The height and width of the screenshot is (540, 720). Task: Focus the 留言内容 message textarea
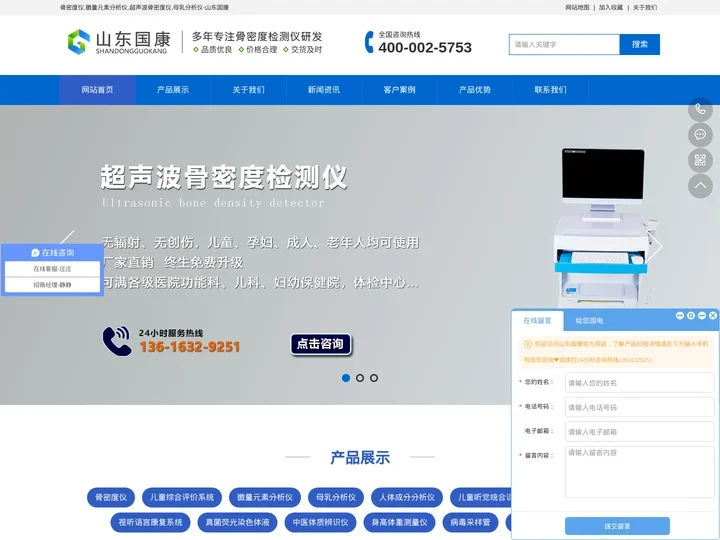click(640, 472)
